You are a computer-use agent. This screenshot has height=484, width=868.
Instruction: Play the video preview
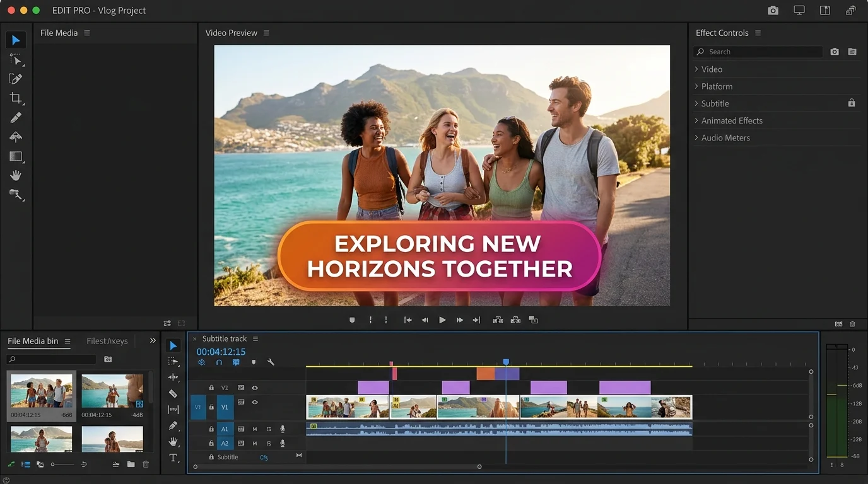442,320
